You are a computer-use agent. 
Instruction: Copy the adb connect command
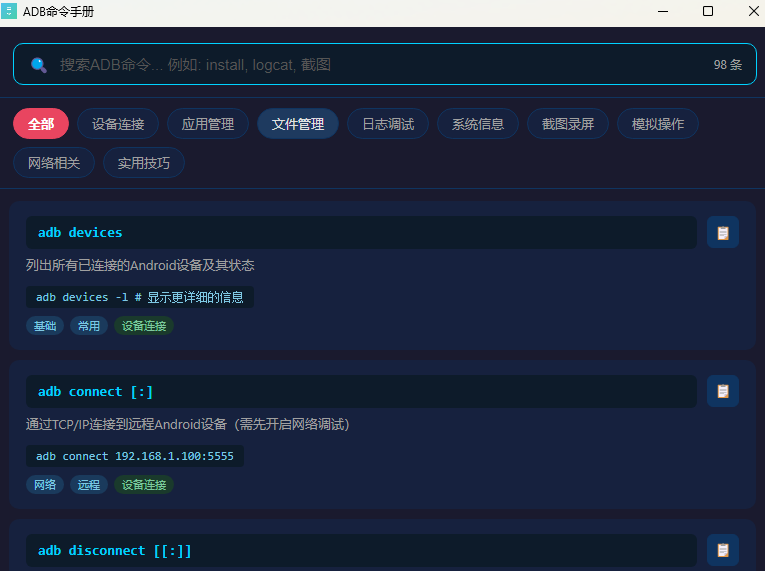pos(723,391)
